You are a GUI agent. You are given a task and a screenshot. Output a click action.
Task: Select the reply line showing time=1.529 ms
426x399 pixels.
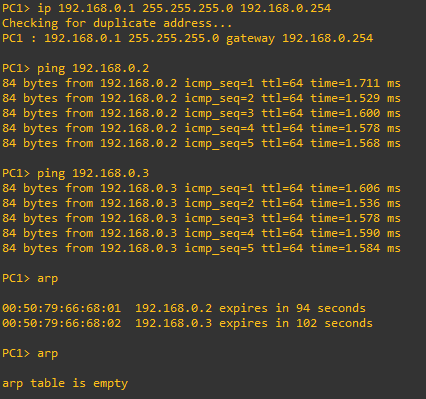coord(201,98)
